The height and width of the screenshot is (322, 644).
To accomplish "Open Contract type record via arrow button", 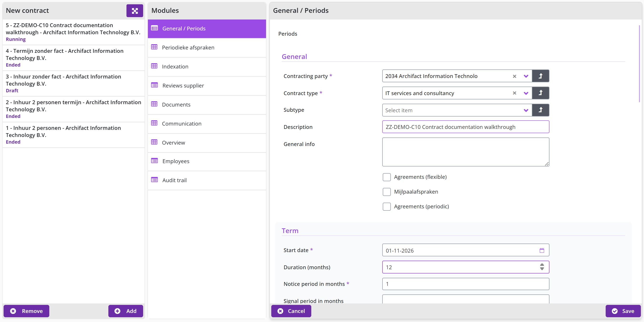I will 540,93.
